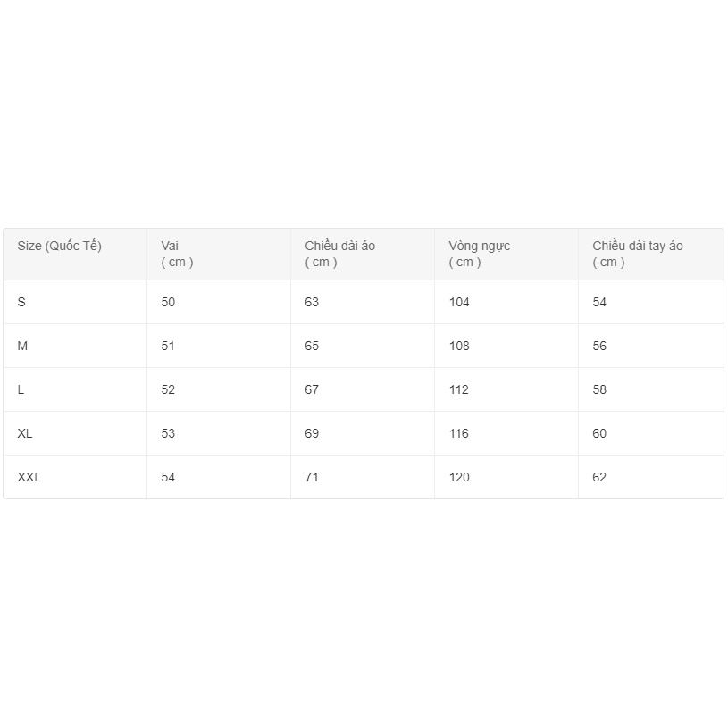Click chest value 108 in the M row
Viewport: 728px width, 728px height.
(x=459, y=346)
